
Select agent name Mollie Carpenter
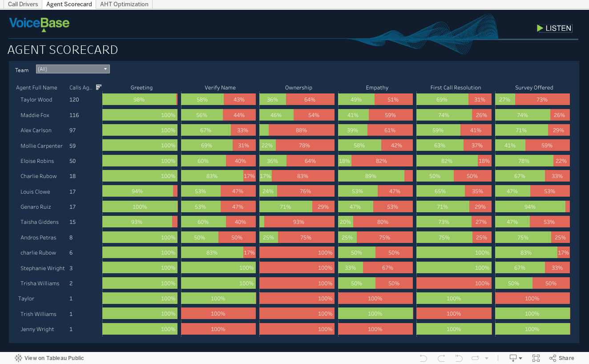tap(41, 146)
